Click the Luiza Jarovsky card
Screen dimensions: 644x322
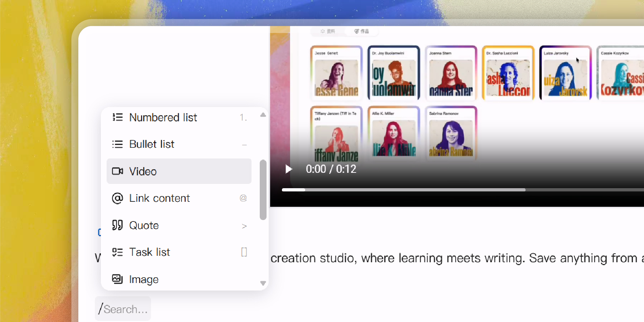point(565,73)
